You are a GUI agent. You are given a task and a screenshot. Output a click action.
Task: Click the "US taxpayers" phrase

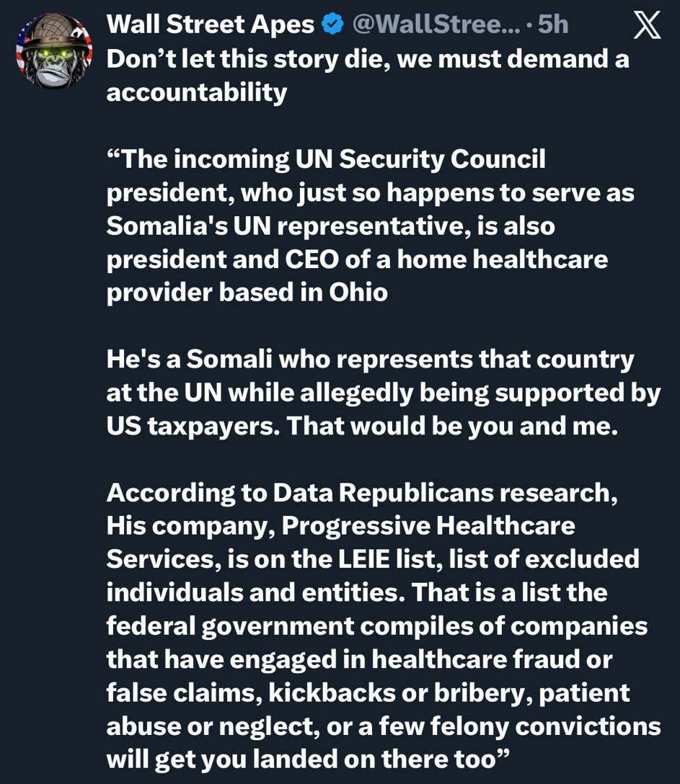pyautogui.click(x=193, y=426)
